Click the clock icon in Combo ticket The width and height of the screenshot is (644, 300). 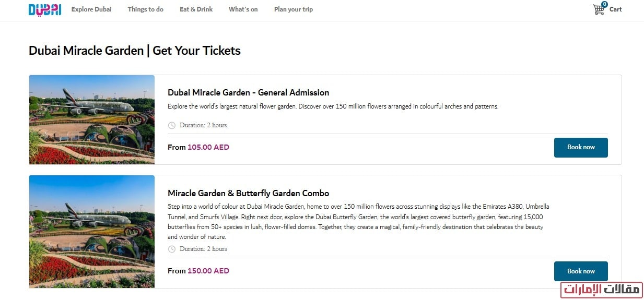pyautogui.click(x=172, y=249)
